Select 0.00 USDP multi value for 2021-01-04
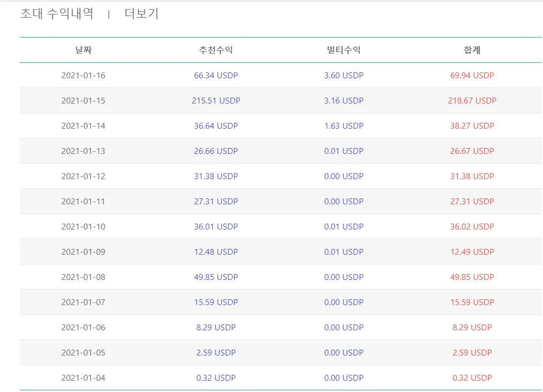 tap(344, 378)
